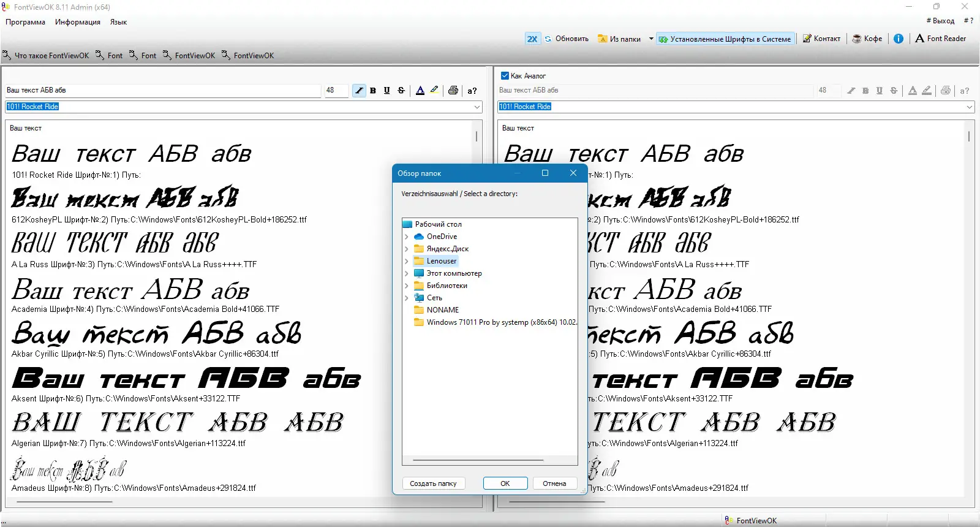The width and height of the screenshot is (980, 527).
Task: Click left pane vertical scrollbar thumb
Action: (x=477, y=136)
